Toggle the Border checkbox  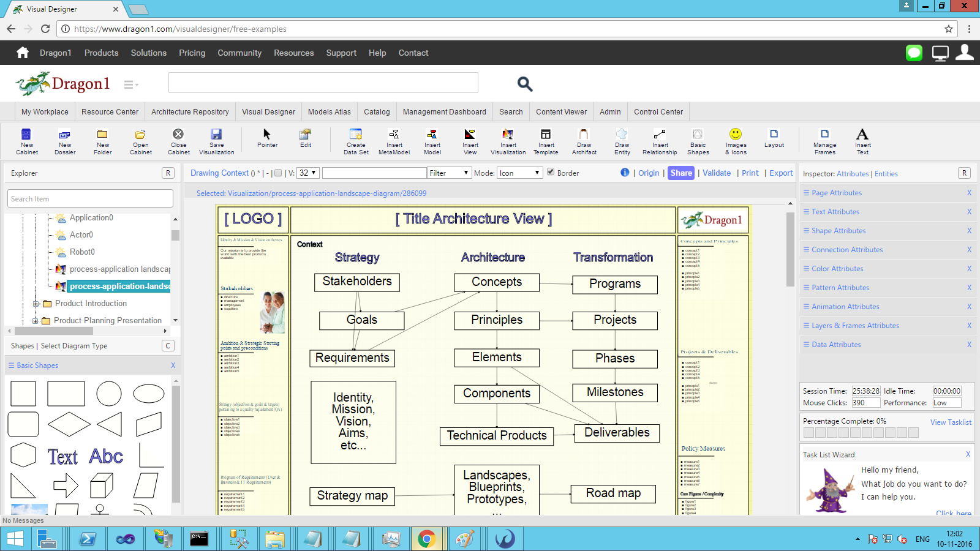coord(551,172)
